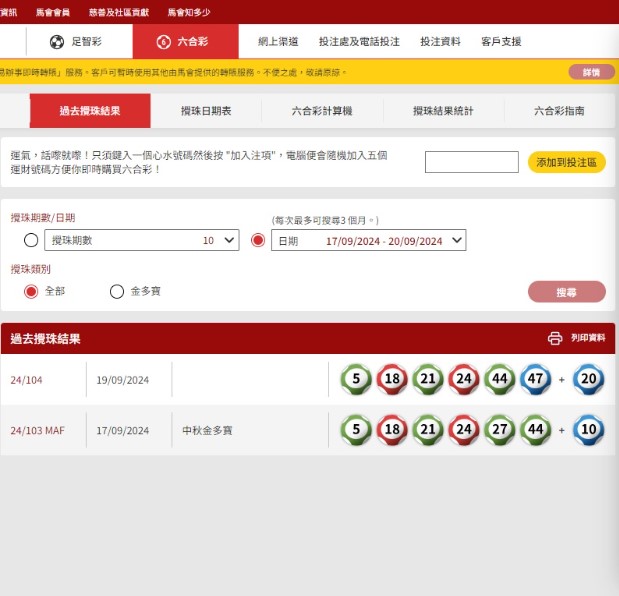
Task: Click blue extra ball number 10
Action: pyautogui.click(x=589, y=430)
